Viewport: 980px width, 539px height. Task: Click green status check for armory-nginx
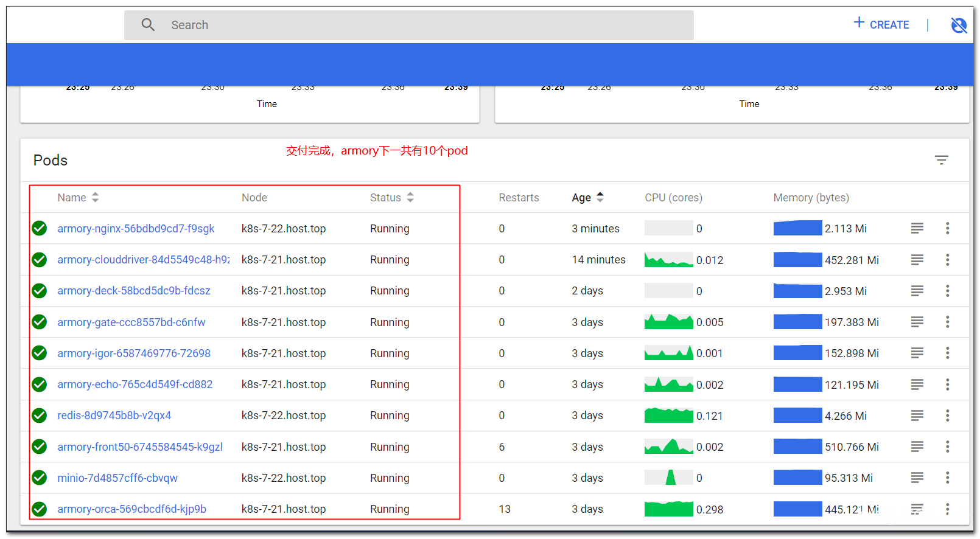click(40, 228)
